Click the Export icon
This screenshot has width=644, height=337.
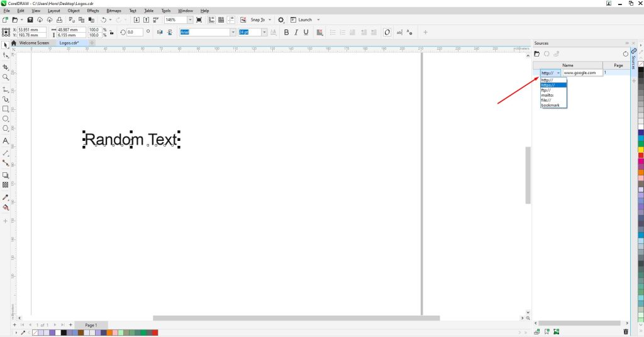(146, 19)
